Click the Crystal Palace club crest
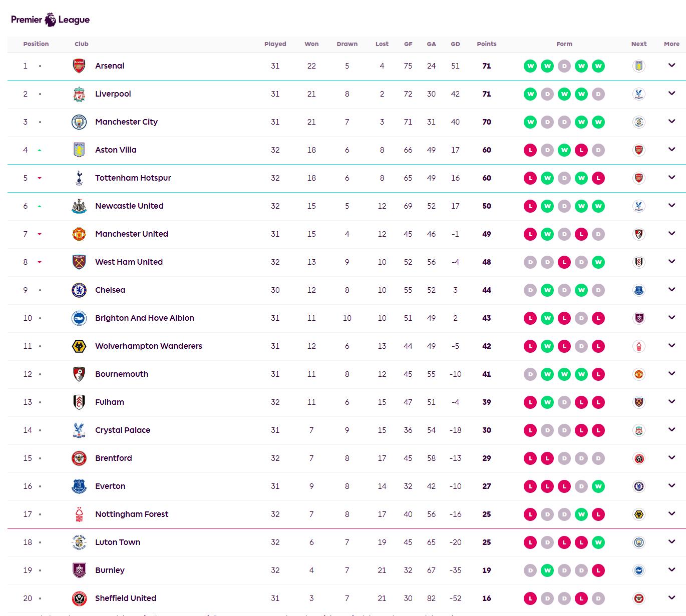Viewport: 686px width, 616px height. pos(79,430)
